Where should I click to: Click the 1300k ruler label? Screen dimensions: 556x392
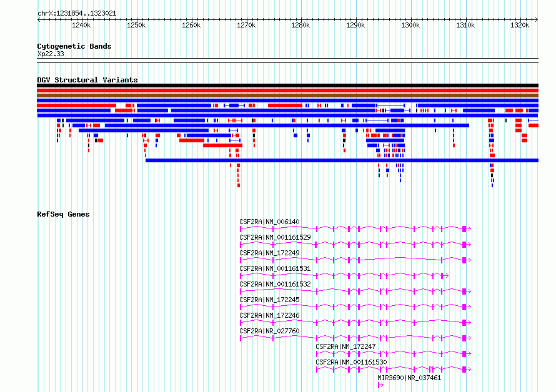410,25
